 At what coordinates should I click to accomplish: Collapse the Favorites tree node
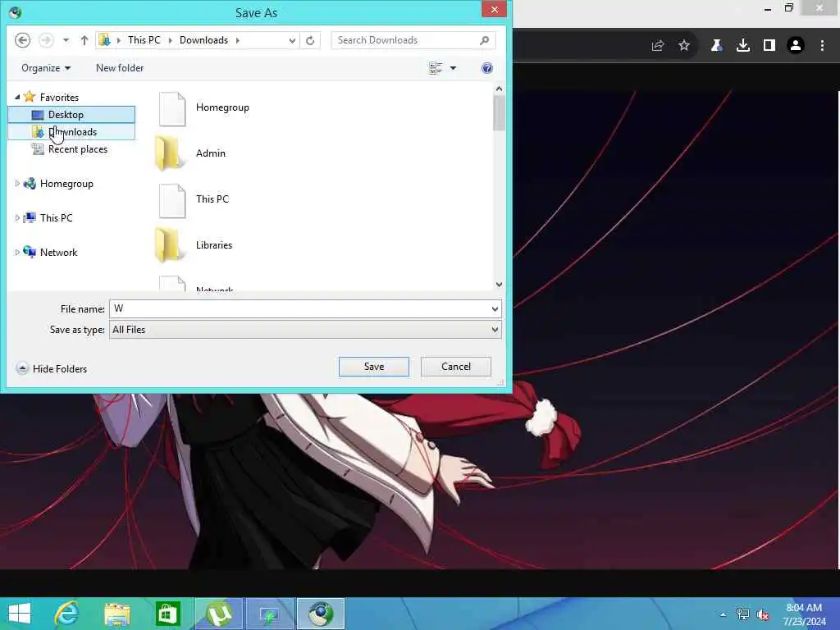coord(17,97)
